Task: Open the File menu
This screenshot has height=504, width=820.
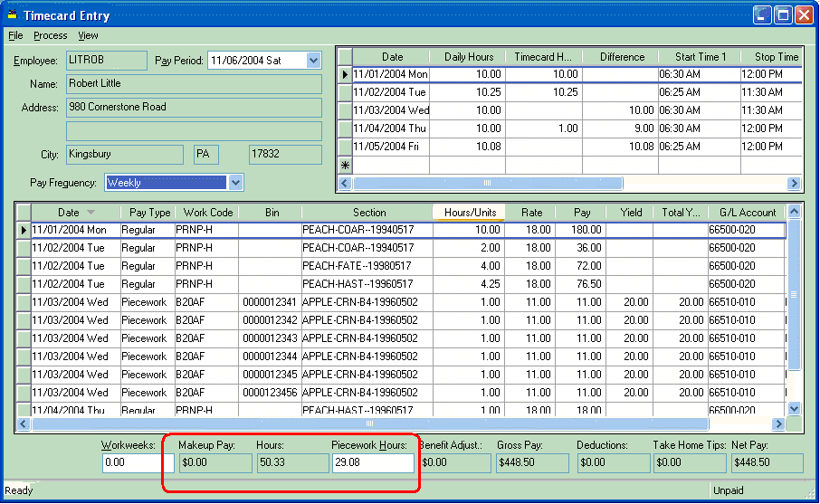Action: [15, 35]
